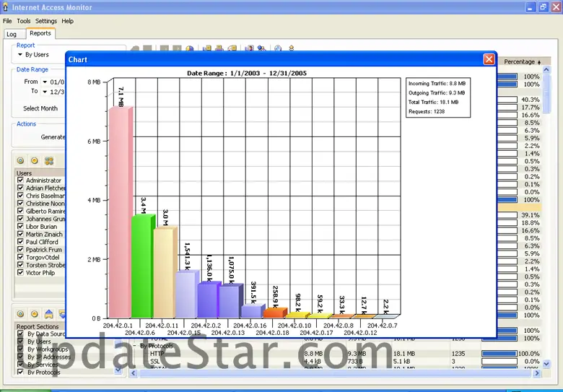Screen dimensions: 563x392
Task: Open the From date dropdown arrow
Action: [45, 82]
